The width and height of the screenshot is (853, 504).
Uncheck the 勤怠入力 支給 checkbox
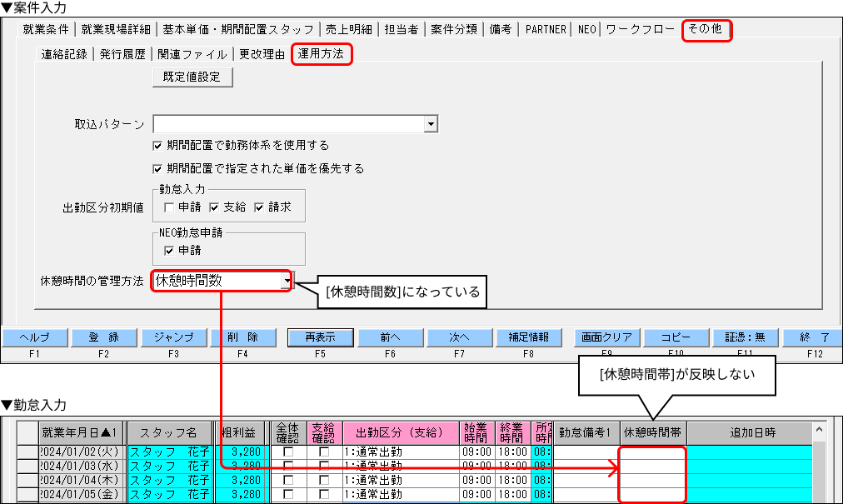pos(214,207)
